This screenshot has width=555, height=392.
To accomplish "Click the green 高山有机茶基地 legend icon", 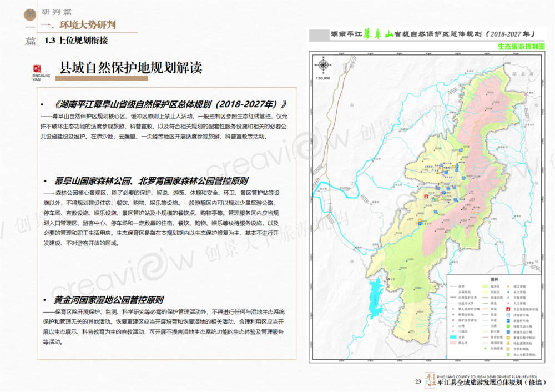I will (x=508, y=354).
